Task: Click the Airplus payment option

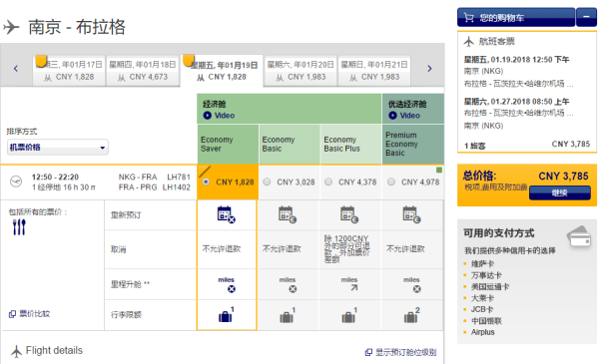Action: point(483,332)
